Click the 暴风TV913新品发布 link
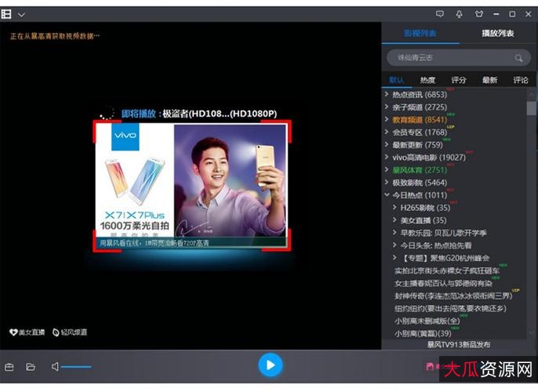Screen dimensions: 538x392 click(x=458, y=345)
